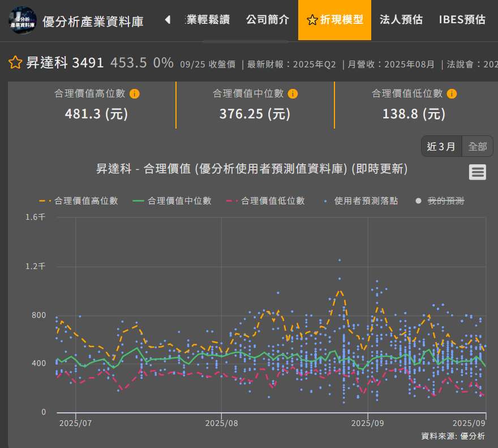Toggle 合理價值高位數 series in legend

(79, 200)
